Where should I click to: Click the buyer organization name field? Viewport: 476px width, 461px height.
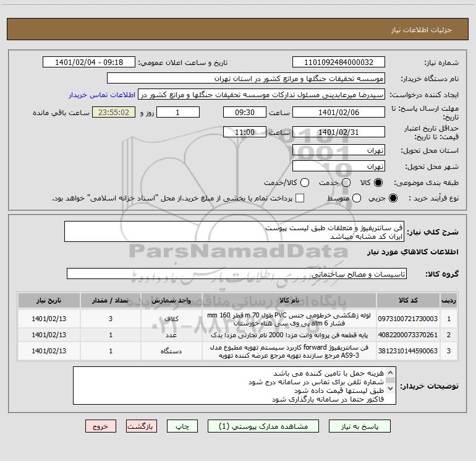pyautogui.click(x=246, y=79)
